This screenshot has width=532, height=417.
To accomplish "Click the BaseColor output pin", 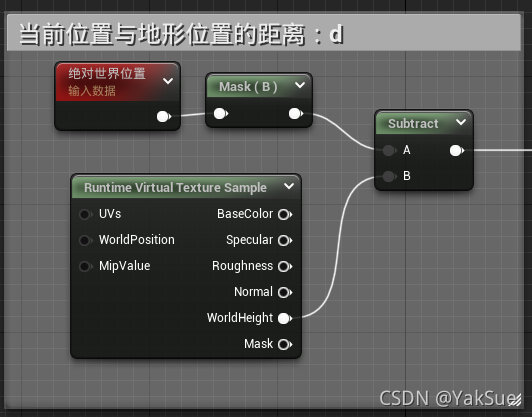I will point(285,214).
